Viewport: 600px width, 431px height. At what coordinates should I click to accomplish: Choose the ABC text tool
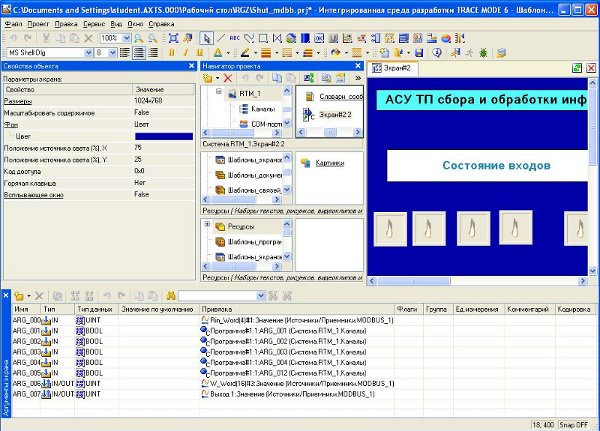[x=235, y=38]
